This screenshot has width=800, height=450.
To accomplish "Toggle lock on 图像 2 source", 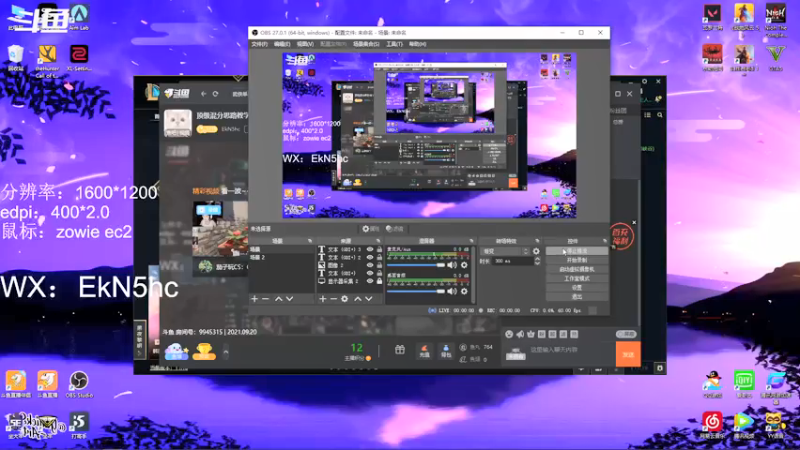I will 379,265.
